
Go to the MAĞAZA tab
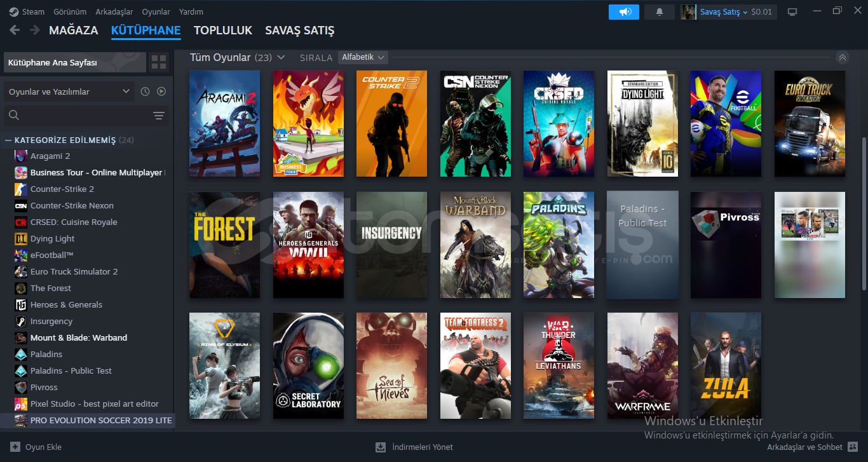pos(74,30)
